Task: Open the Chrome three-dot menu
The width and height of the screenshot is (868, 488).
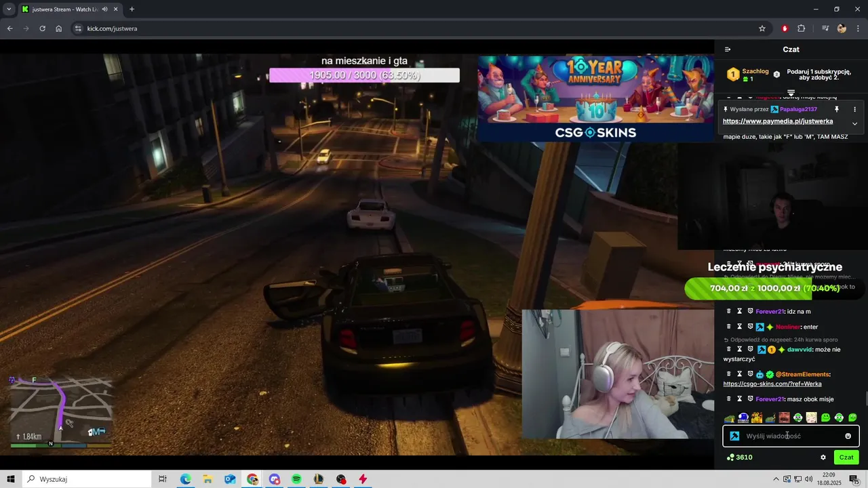Action: (x=858, y=28)
